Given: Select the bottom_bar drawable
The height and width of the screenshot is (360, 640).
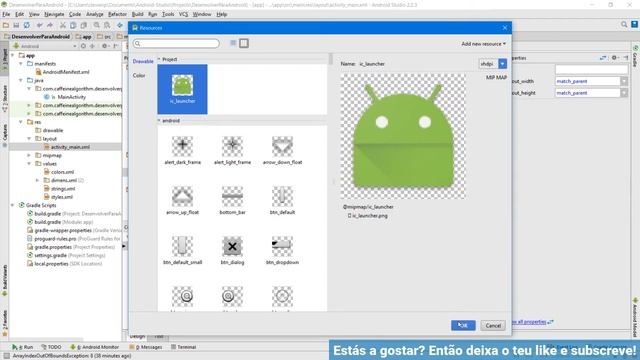Looking at the screenshot, I should click(x=232, y=200).
